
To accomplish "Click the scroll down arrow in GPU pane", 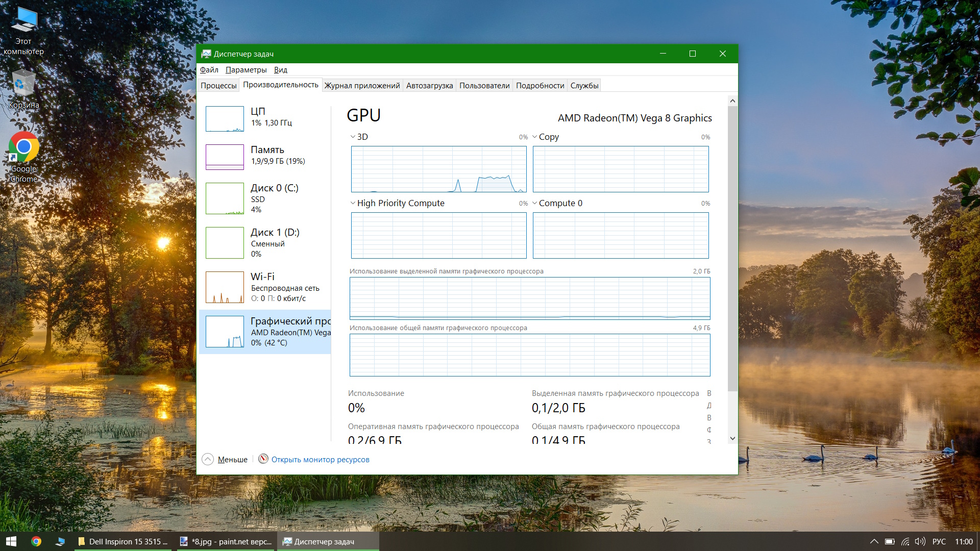I will click(x=732, y=438).
